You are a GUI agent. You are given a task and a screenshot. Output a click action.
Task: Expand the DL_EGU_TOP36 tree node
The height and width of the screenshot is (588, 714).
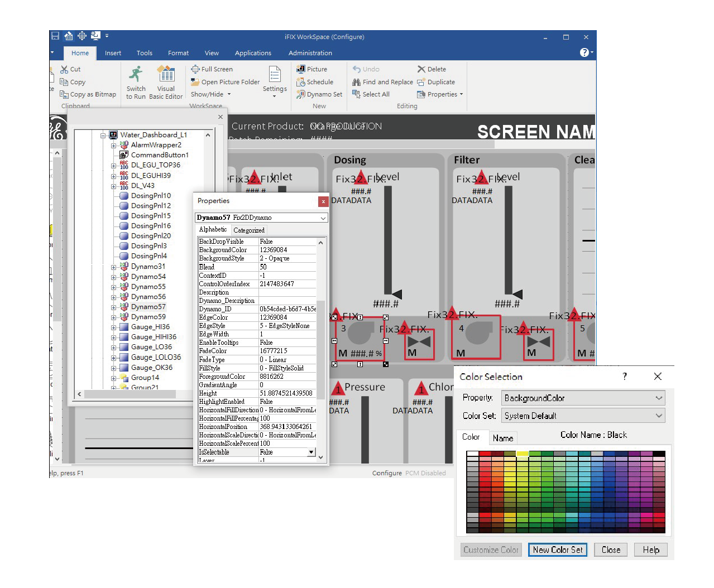[113, 166]
